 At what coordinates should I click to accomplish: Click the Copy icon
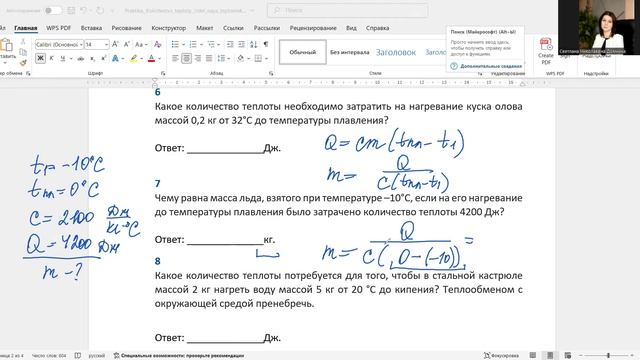[x=23, y=52]
